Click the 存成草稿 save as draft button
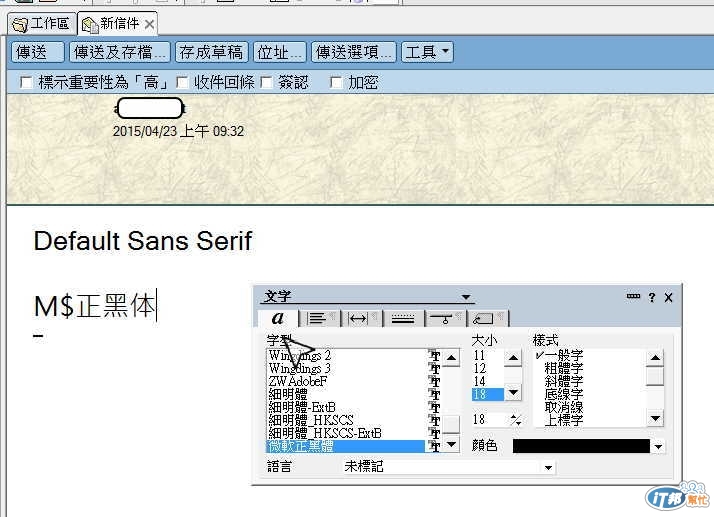This screenshot has width=714, height=517. pos(212,52)
